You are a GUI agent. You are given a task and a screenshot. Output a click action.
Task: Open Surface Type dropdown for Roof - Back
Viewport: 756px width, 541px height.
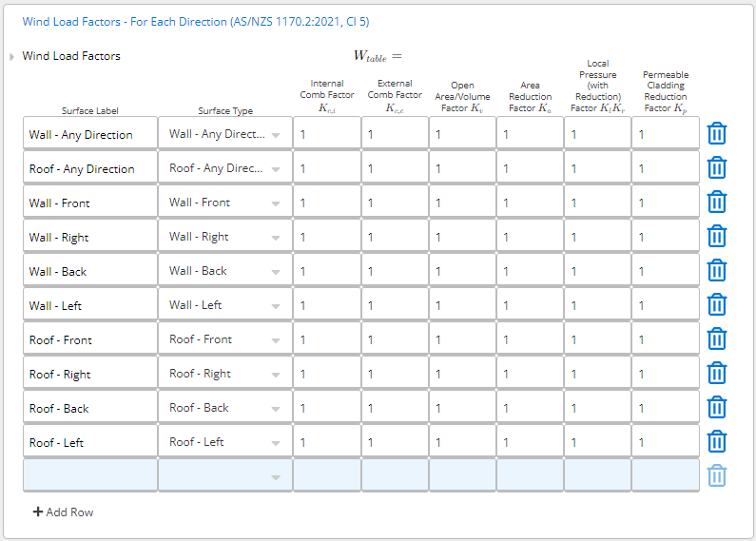225,407
